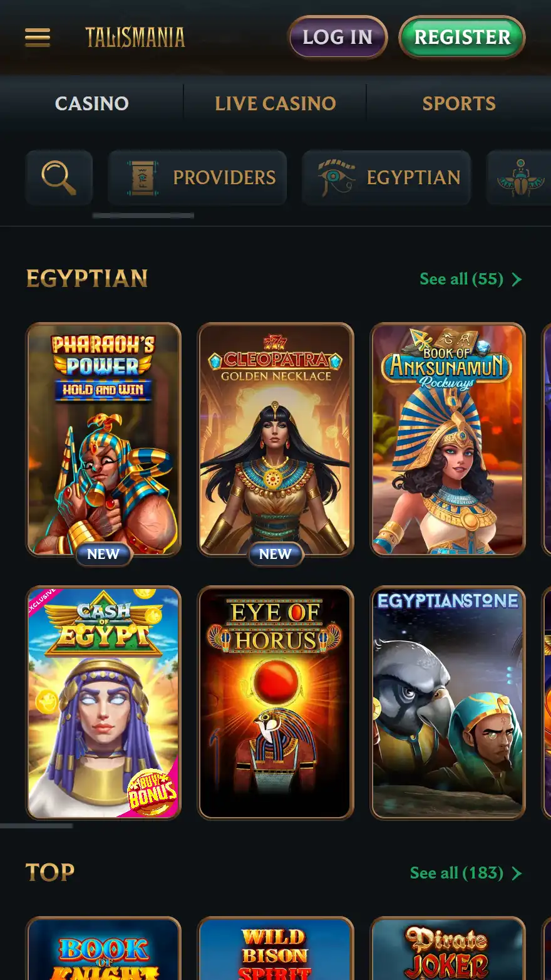Viewport: 551px width, 980px height.
Task: Click the Eye of Horus Egyptian category icon
Action: pos(336,177)
